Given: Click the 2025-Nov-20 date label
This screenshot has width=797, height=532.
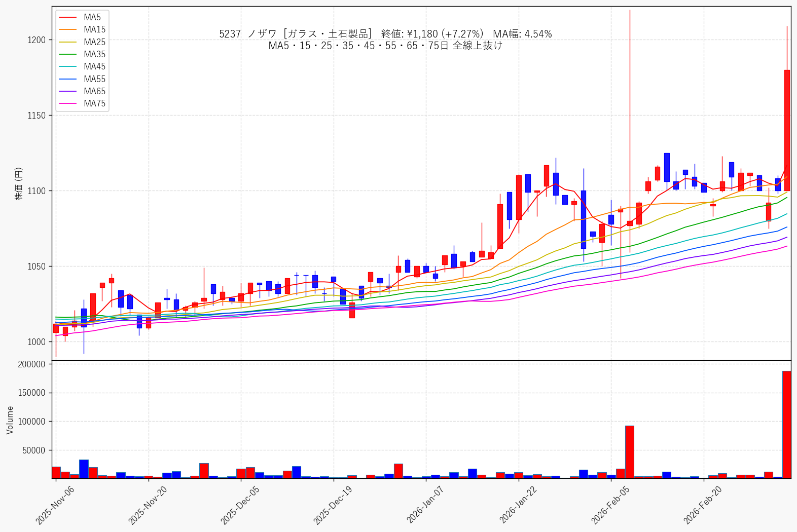Looking at the screenshot, I should click(x=148, y=505).
